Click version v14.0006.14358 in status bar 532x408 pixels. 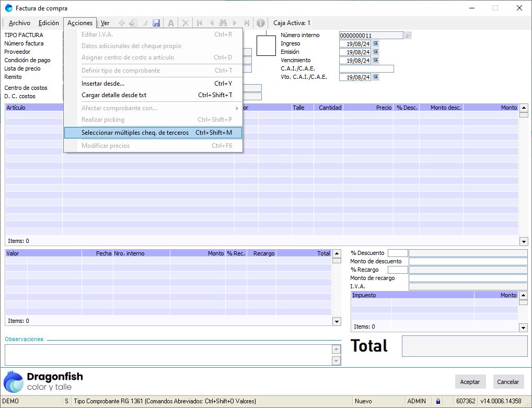click(x=501, y=401)
